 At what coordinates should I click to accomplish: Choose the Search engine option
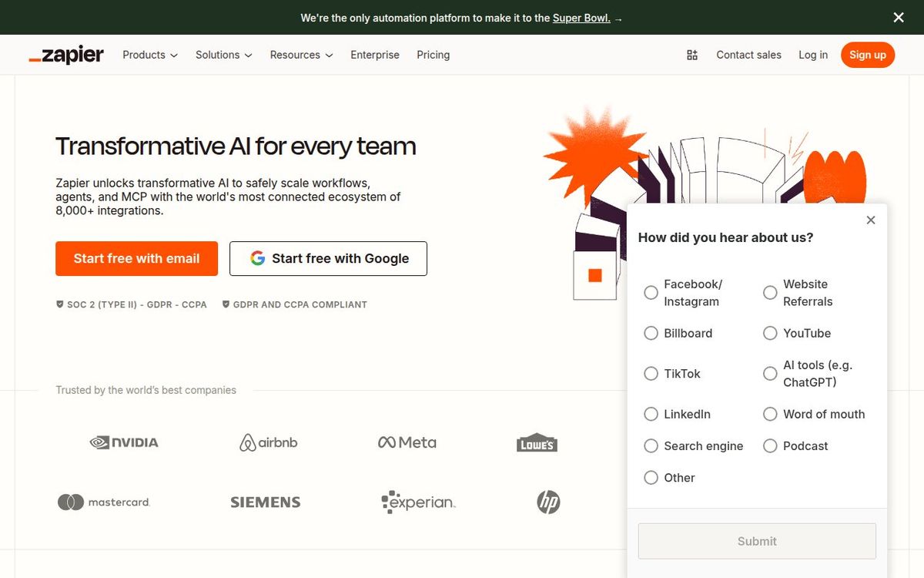(x=651, y=445)
